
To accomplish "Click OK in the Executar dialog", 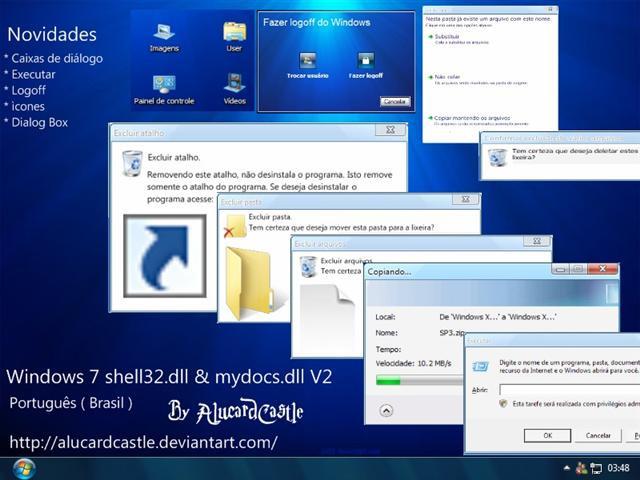I will click(547, 436).
